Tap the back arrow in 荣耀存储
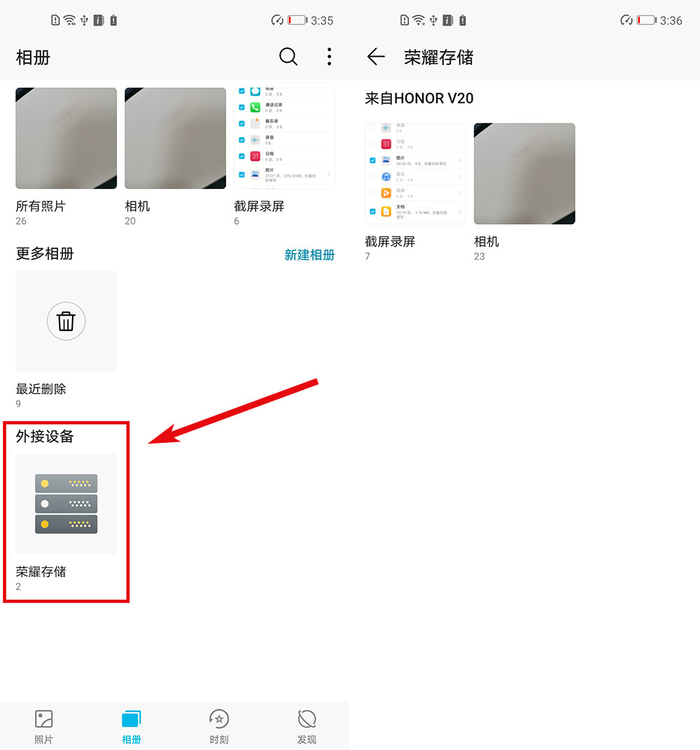The width and height of the screenshot is (700, 750). [x=376, y=57]
